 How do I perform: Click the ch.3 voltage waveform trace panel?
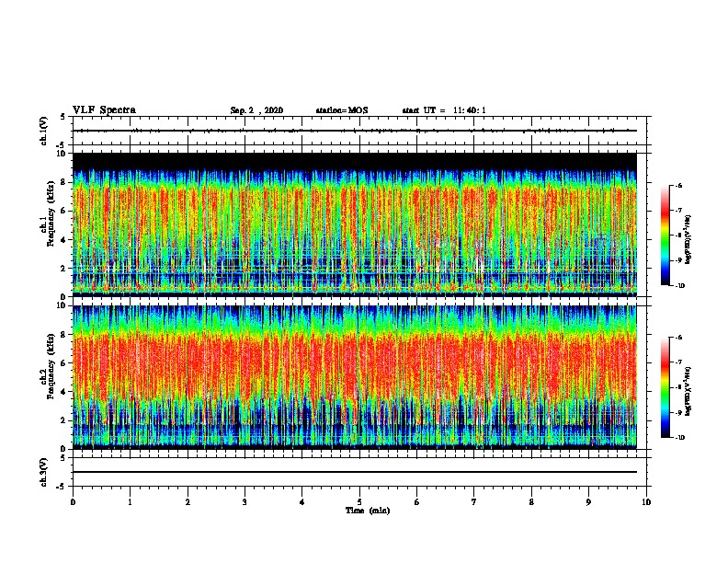[359, 472]
